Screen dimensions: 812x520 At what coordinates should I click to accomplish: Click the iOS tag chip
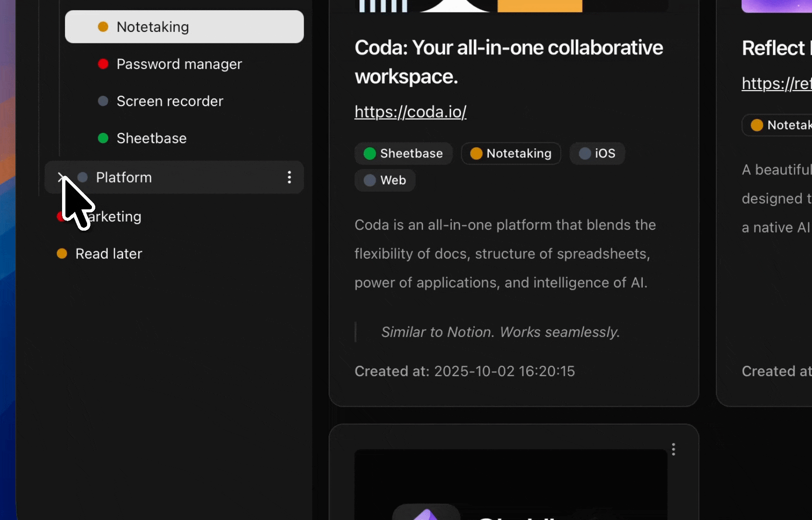[x=597, y=154]
